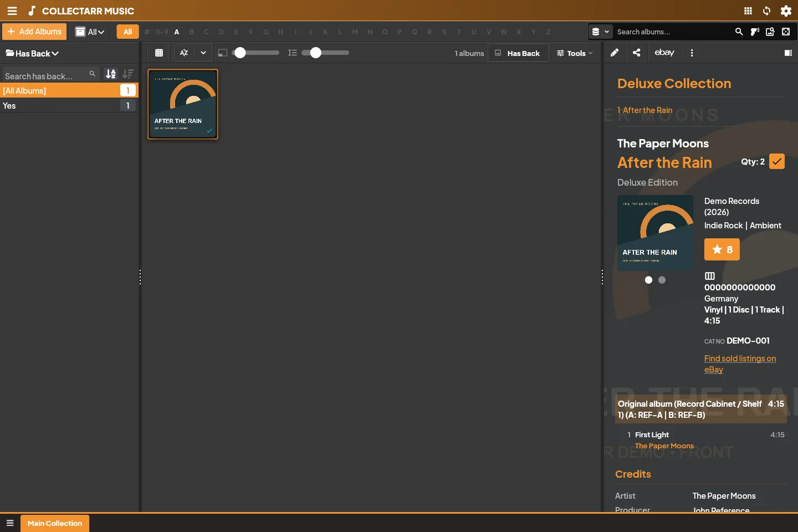Open the image search icon
The image size is (798, 532).
pos(770,32)
